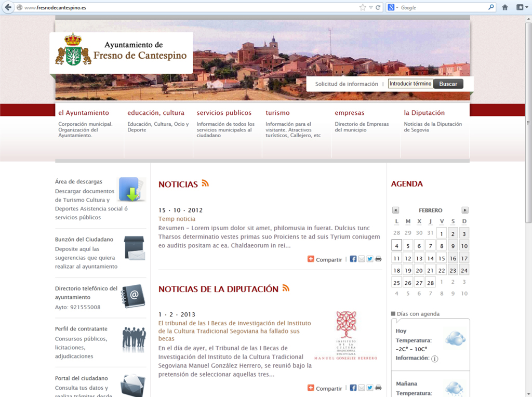
Task: Bookmark this page with the star icon
Action: coord(363,7)
